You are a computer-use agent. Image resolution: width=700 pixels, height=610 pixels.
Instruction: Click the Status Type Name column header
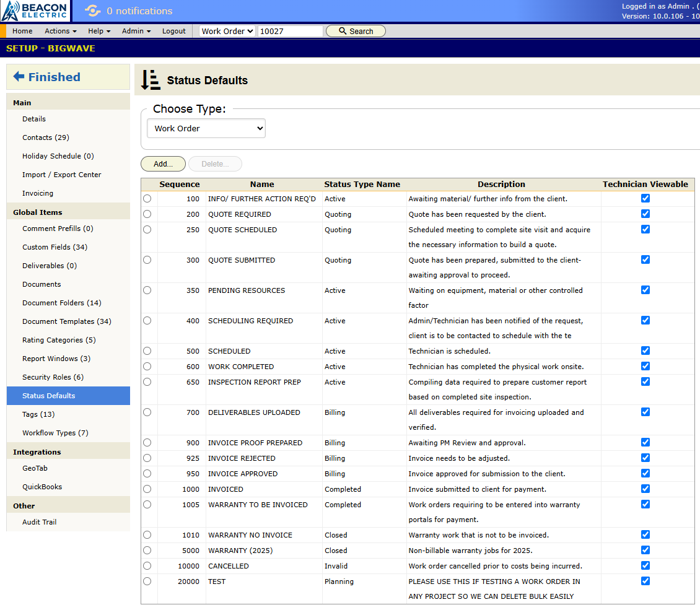pyautogui.click(x=362, y=185)
